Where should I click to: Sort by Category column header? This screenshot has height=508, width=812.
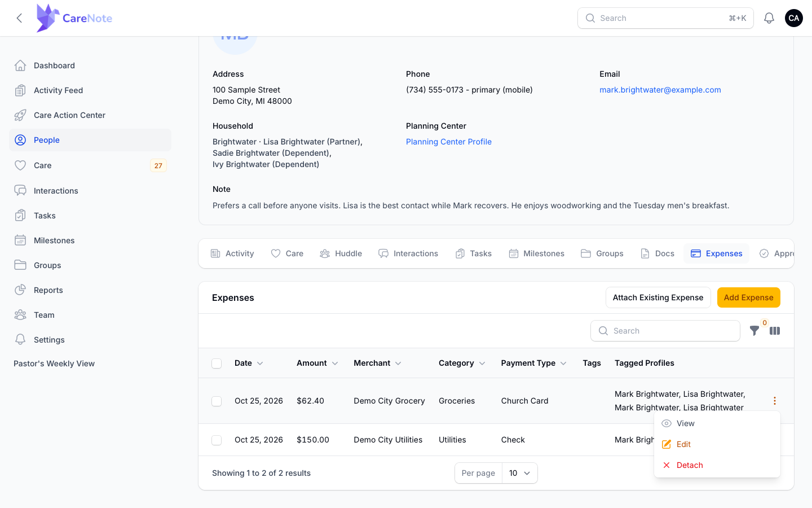coord(462,363)
